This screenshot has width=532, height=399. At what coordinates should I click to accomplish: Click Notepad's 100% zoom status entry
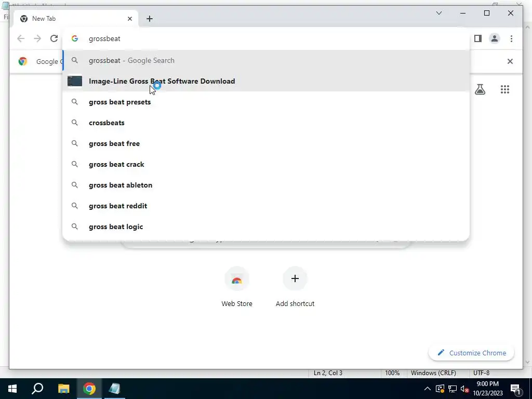click(392, 373)
